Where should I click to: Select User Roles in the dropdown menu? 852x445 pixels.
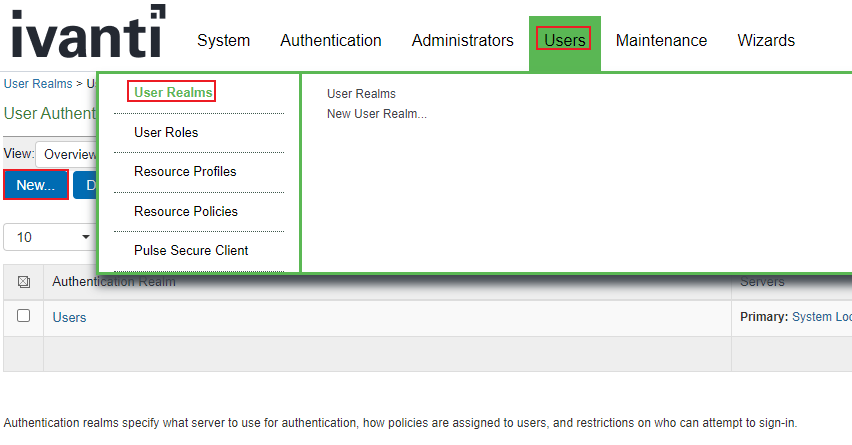[x=166, y=132]
